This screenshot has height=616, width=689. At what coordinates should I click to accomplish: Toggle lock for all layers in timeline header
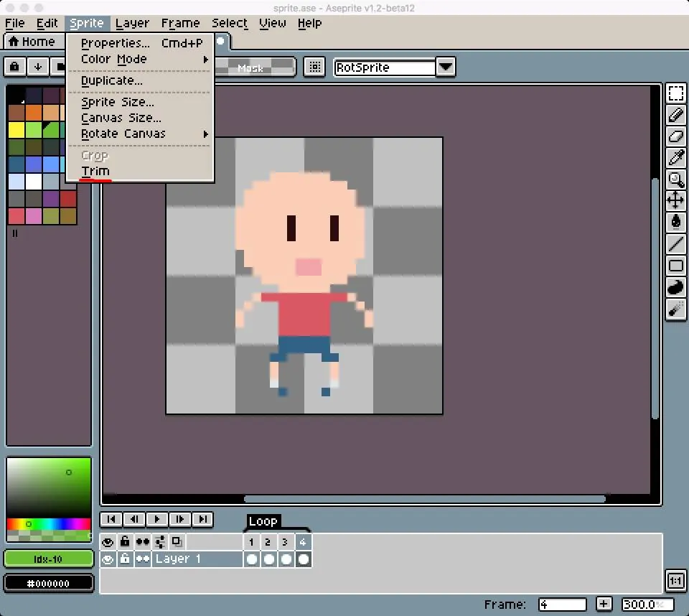pyautogui.click(x=125, y=542)
